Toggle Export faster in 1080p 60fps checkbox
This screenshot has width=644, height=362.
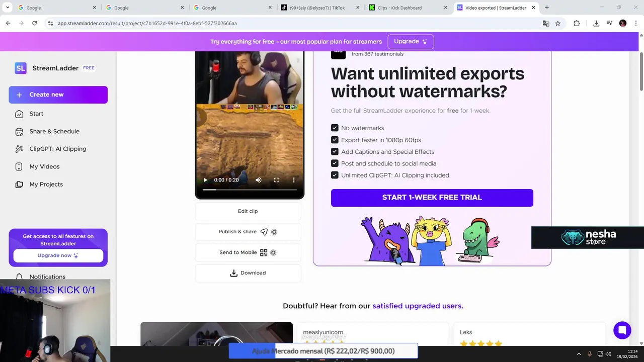(x=335, y=140)
